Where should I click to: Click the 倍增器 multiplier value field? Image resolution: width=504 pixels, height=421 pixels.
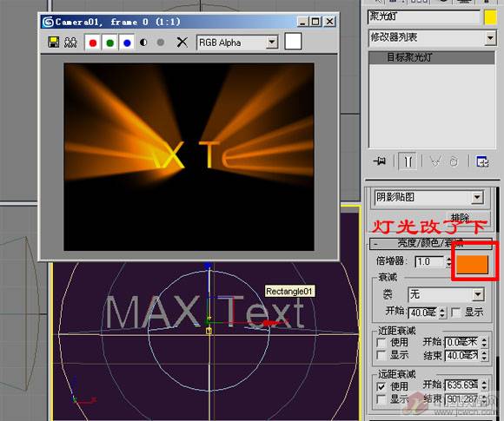(430, 262)
